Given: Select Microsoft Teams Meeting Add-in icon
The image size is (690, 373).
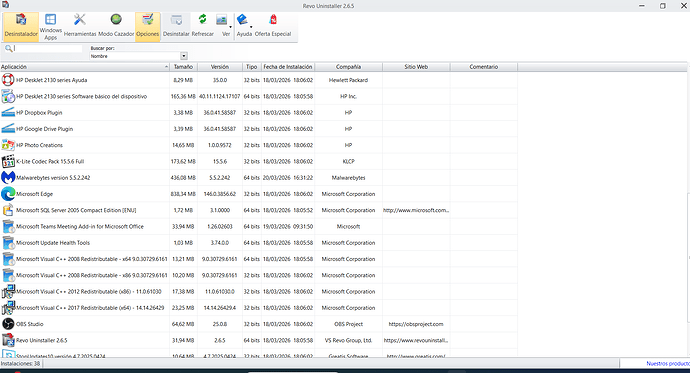Looking at the screenshot, I should [x=8, y=227].
